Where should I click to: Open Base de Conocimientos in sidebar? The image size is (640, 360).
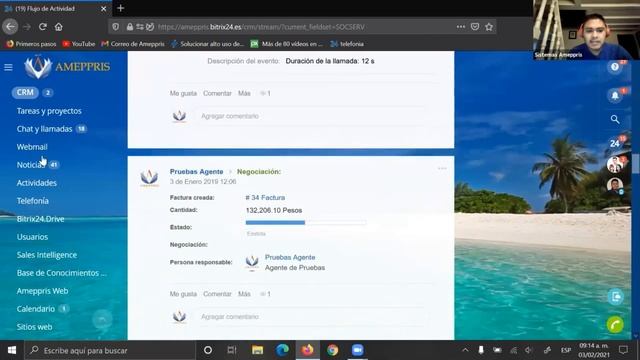61,273
